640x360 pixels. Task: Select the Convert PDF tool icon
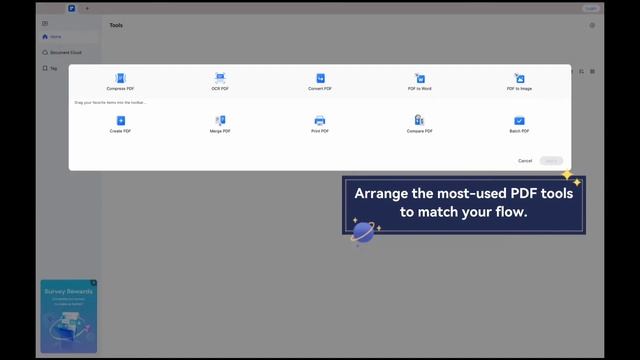coord(320,78)
